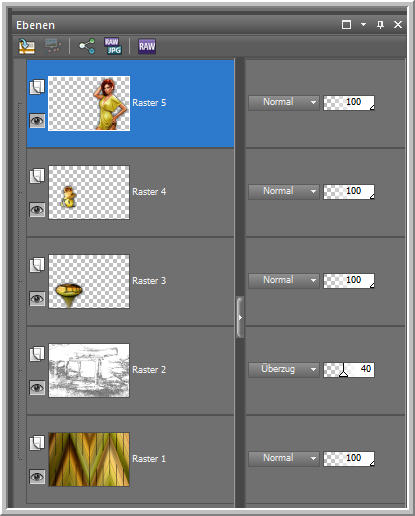The image size is (415, 516).
Task: Click the Raster 1 layer thumbnail
Action: click(89, 459)
